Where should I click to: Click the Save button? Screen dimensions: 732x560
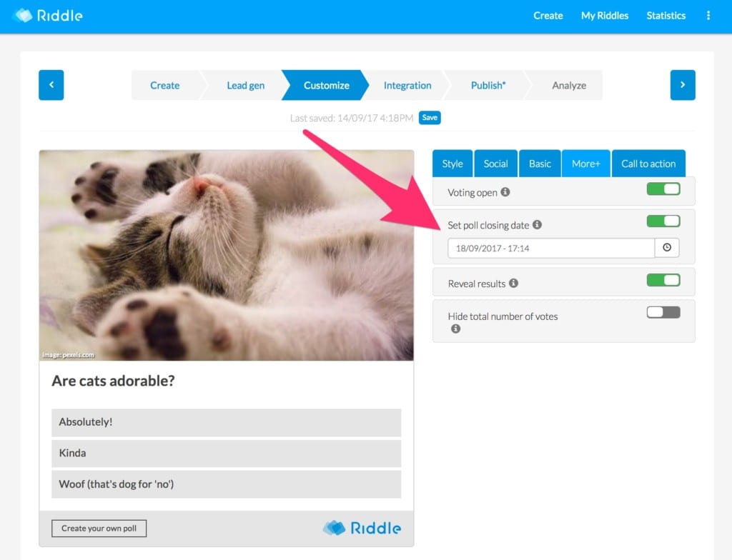430,118
